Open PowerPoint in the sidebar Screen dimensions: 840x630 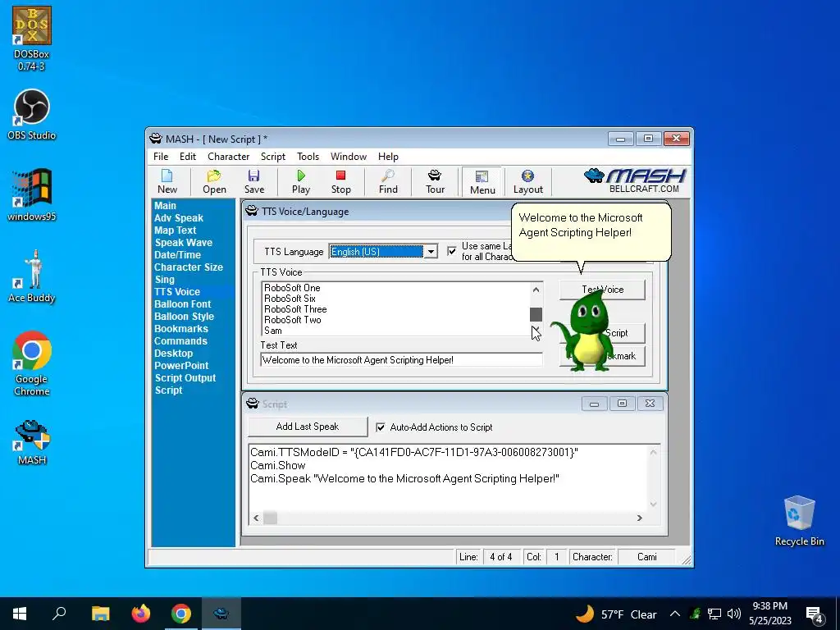181,366
